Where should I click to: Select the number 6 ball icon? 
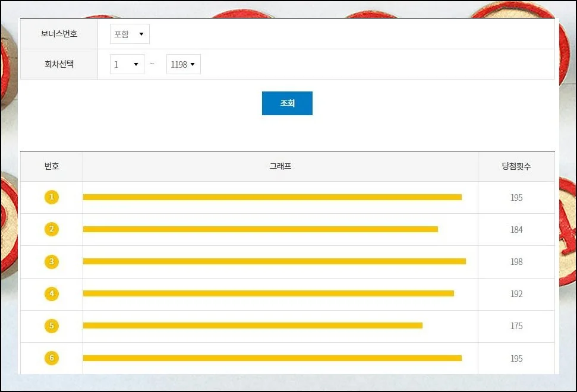click(x=52, y=358)
